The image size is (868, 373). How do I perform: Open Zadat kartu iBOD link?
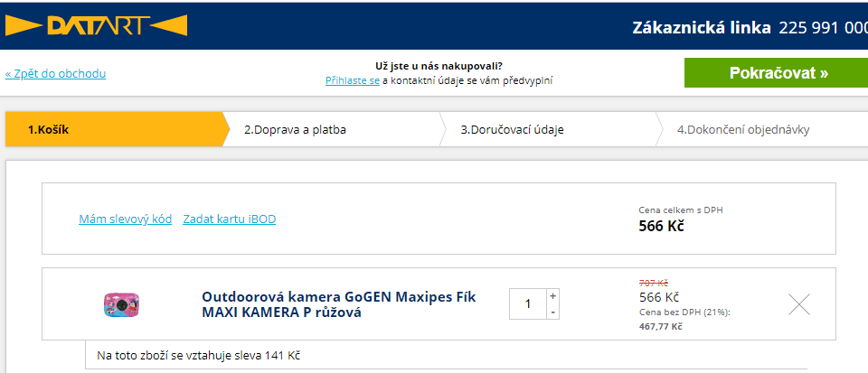(x=229, y=219)
